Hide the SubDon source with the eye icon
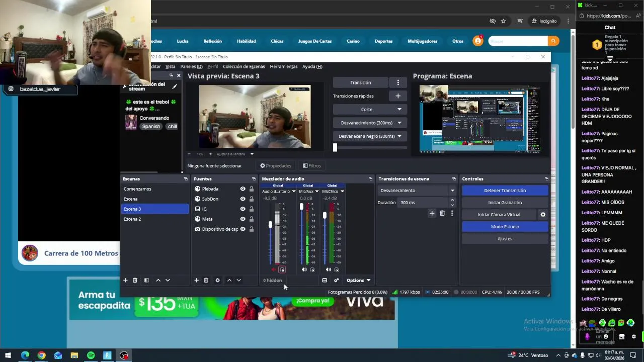This screenshot has width=644, height=362. [x=243, y=199]
